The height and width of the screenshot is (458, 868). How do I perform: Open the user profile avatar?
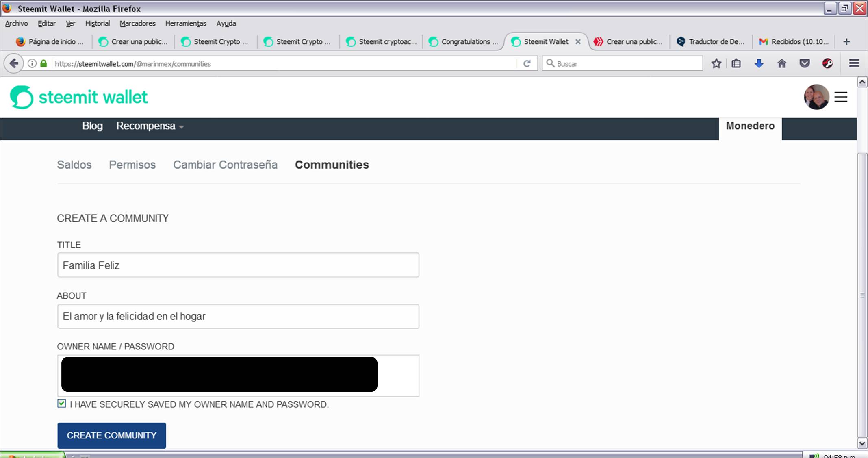(x=816, y=97)
